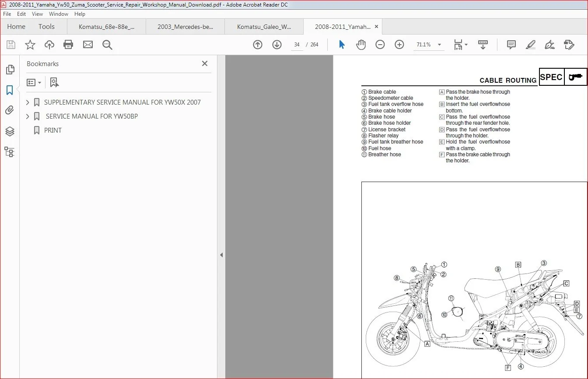Close the Bookmarks panel

click(204, 63)
